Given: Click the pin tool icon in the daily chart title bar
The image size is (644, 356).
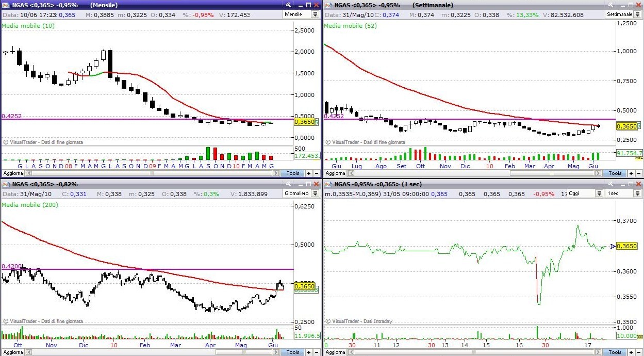Looking at the screenshot, I should pyautogui.click(x=288, y=184).
